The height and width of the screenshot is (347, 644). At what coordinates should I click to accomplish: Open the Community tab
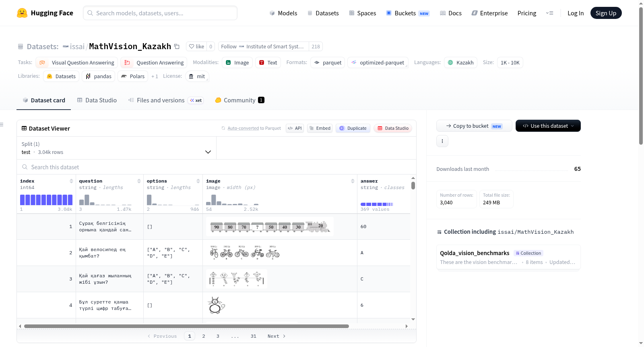coord(239,100)
